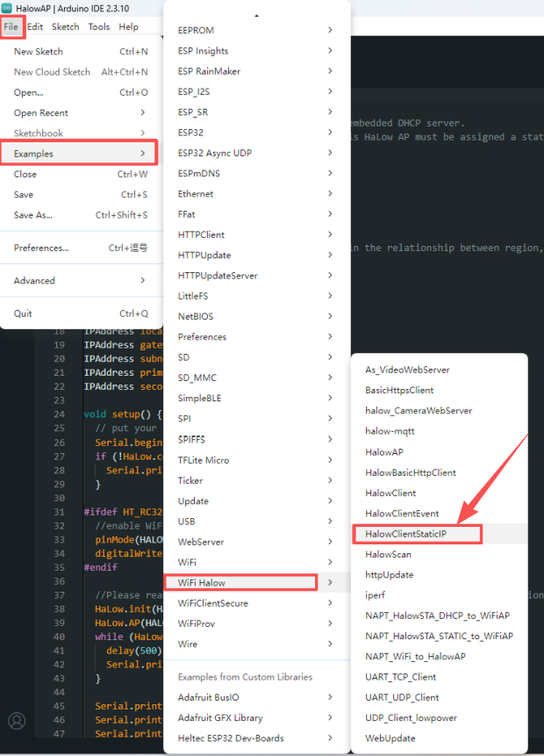Open the Sketch menu

(x=66, y=26)
